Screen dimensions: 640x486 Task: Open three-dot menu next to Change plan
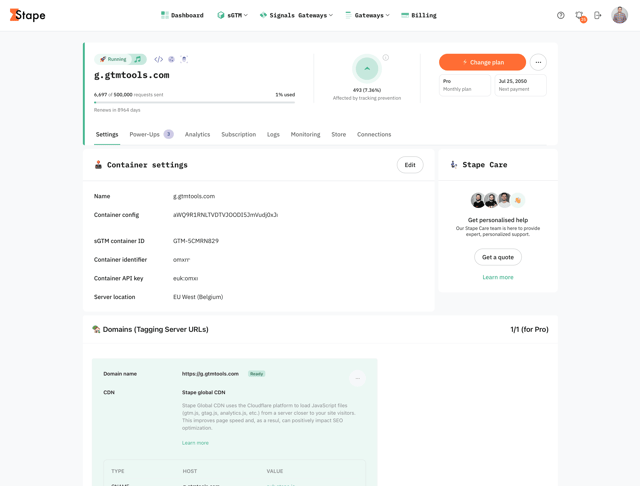538,62
